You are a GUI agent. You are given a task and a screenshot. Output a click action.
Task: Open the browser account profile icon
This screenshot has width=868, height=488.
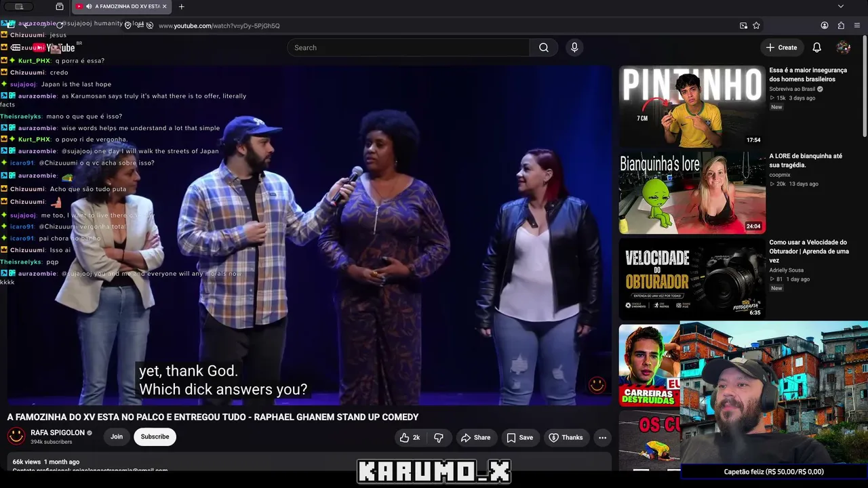click(825, 26)
